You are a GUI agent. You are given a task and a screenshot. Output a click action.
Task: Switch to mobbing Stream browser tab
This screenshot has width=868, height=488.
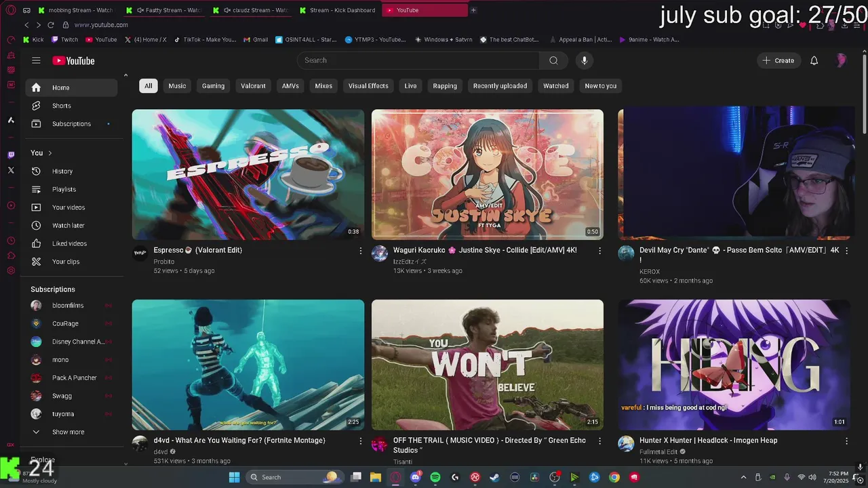pyautogui.click(x=77, y=10)
